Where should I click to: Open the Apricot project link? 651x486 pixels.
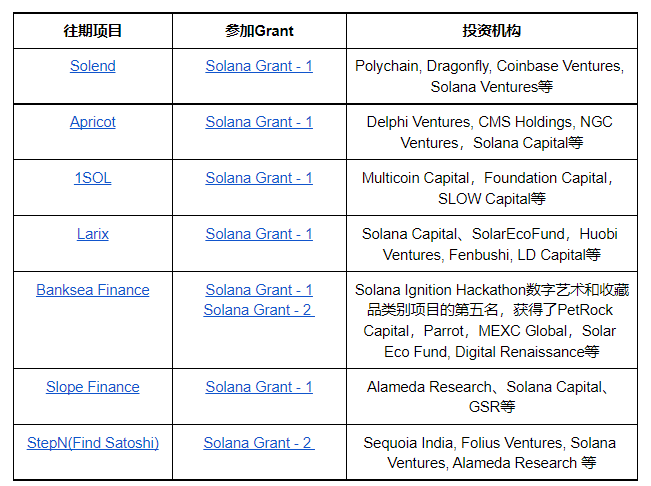pos(93,122)
